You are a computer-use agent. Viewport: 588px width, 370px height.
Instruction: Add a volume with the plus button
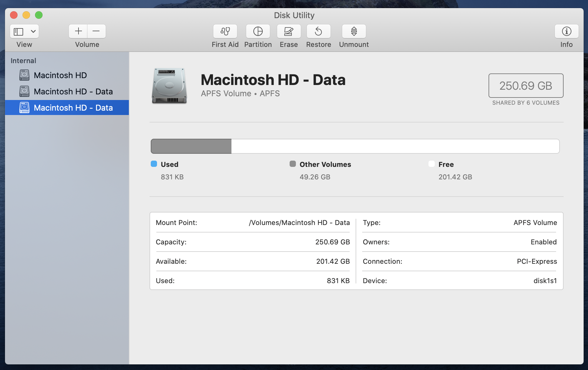pos(78,31)
